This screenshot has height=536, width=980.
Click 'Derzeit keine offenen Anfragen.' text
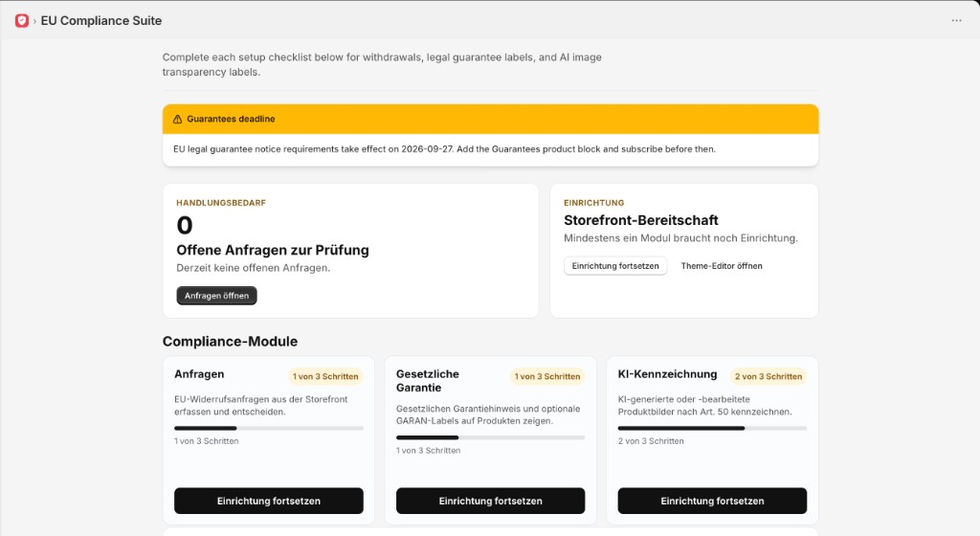click(253, 268)
